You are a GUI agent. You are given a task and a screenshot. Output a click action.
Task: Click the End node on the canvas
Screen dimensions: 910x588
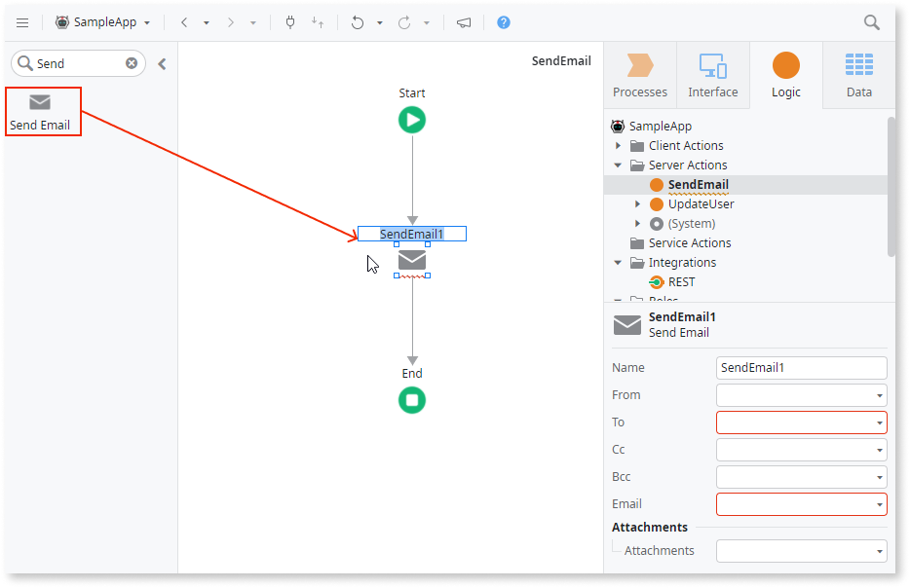pyautogui.click(x=411, y=399)
